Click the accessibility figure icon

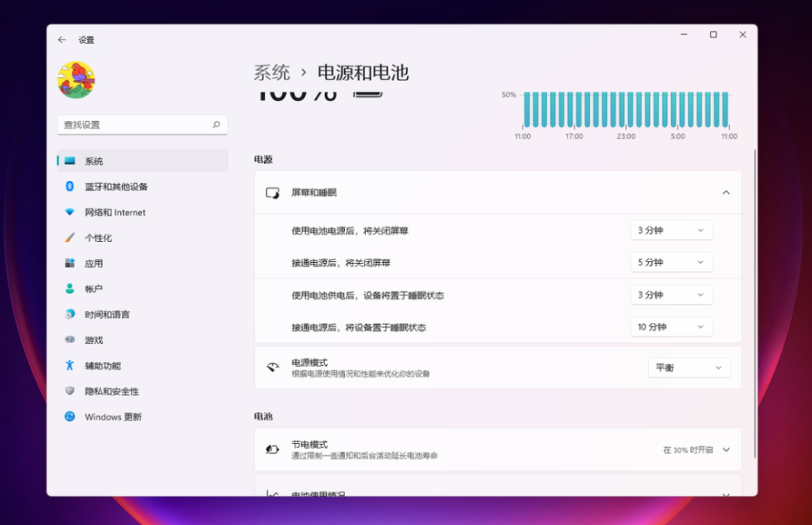click(70, 365)
